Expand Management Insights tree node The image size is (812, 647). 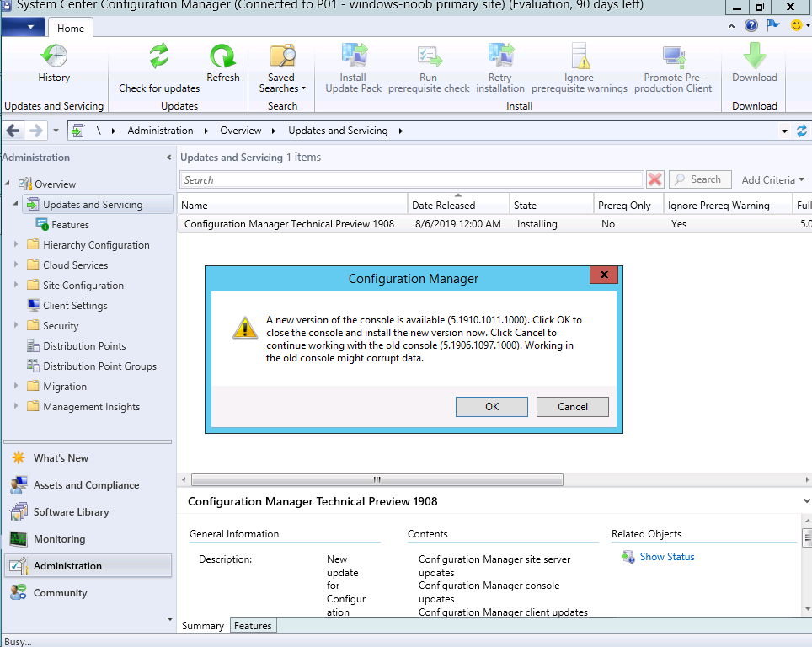[x=15, y=405]
